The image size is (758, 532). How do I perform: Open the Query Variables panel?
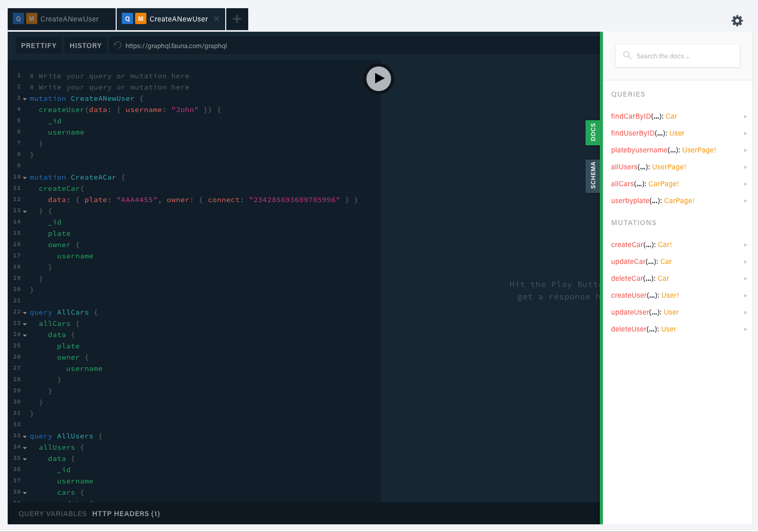pyautogui.click(x=53, y=514)
